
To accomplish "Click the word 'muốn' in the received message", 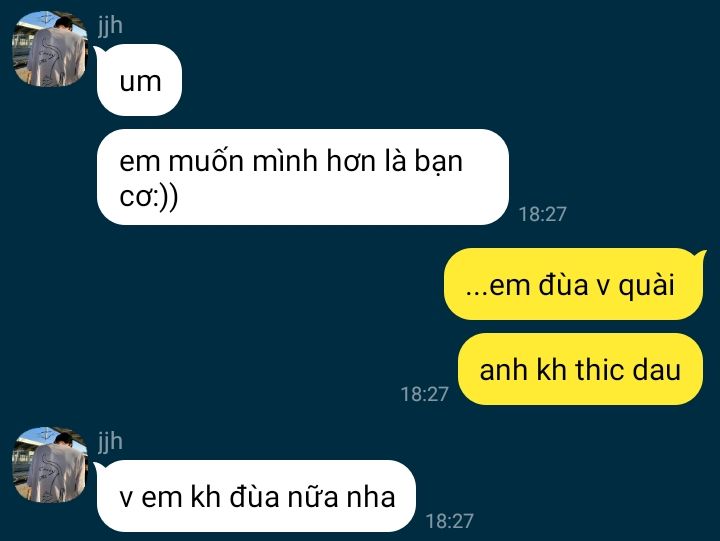I will 206,161.
